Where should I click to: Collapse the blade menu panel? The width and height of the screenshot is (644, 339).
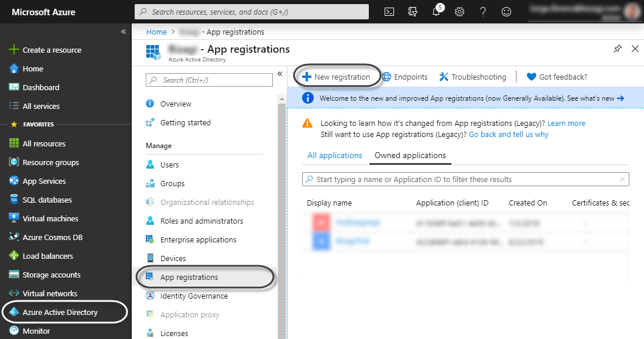tap(280, 74)
